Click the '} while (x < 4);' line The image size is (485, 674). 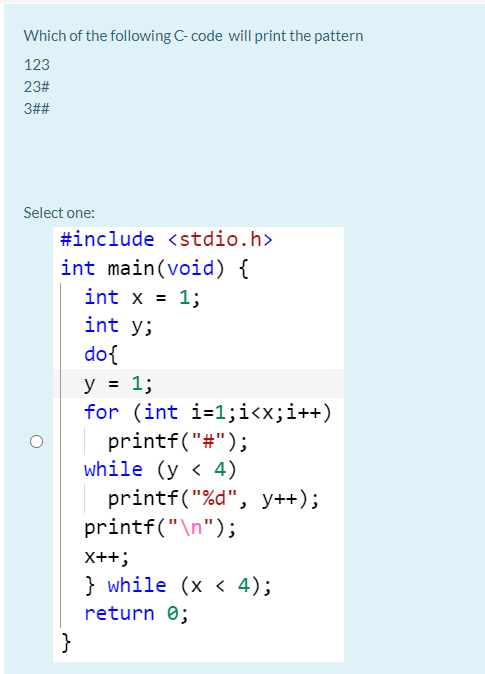178,585
